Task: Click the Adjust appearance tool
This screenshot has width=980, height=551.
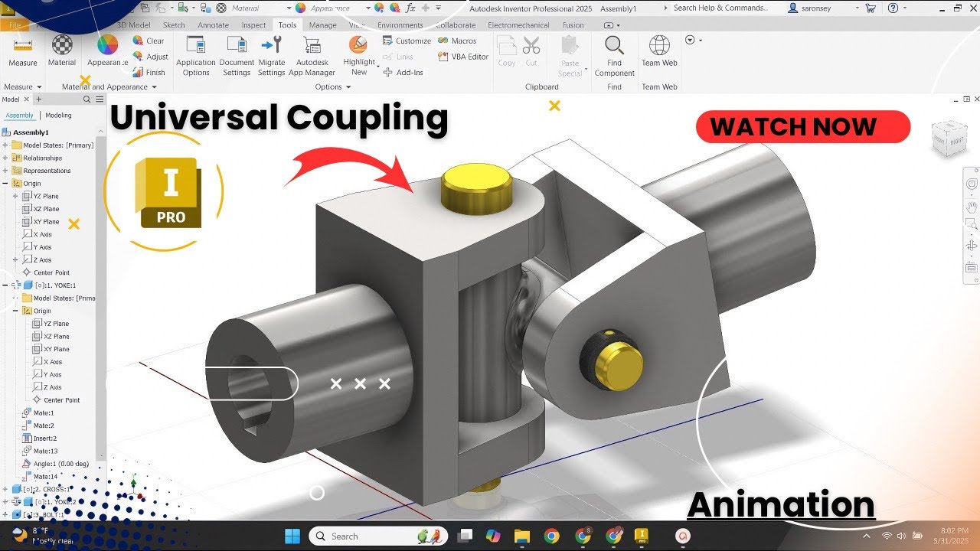Action: click(150, 57)
